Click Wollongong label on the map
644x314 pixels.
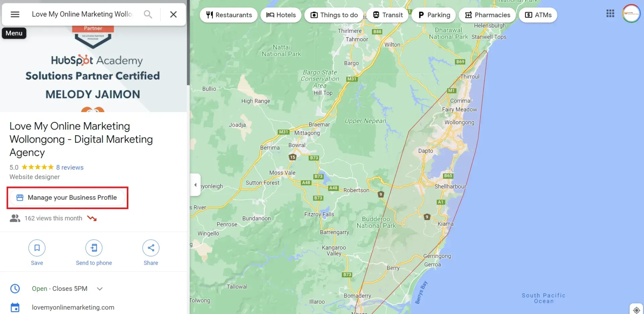click(x=460, y=122)
